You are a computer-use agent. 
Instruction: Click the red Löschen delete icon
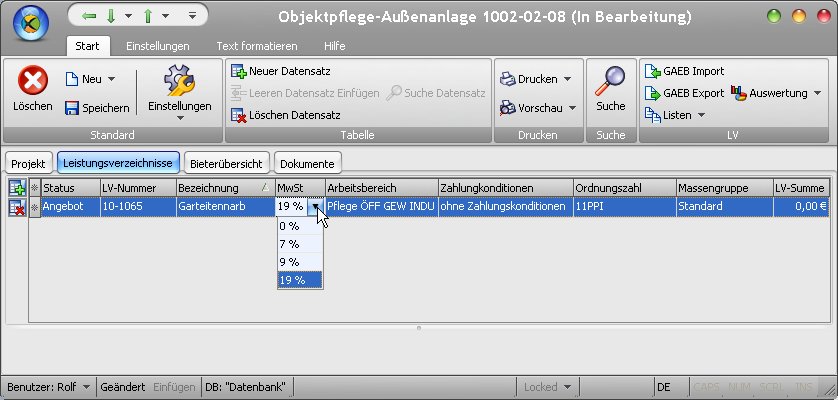coord(33,80)
